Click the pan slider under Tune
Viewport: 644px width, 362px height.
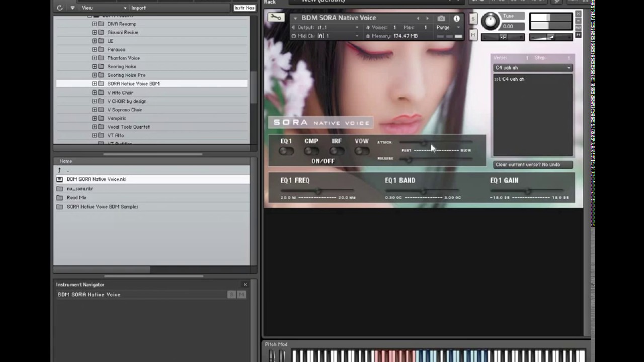pyautogui.click(x=503, y=37)
